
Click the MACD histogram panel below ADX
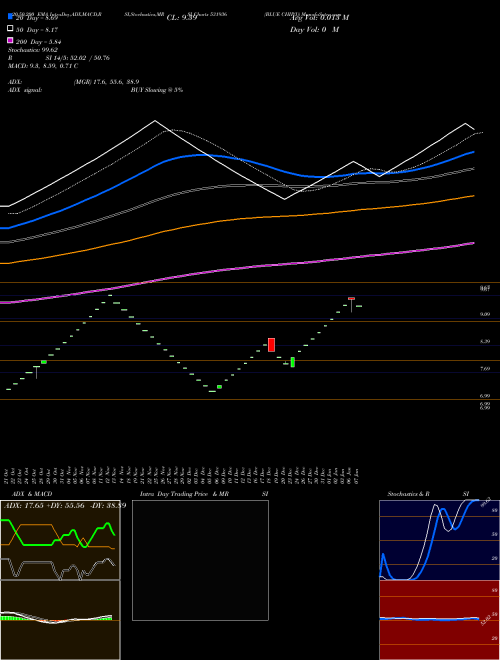[x=60, y=620]
